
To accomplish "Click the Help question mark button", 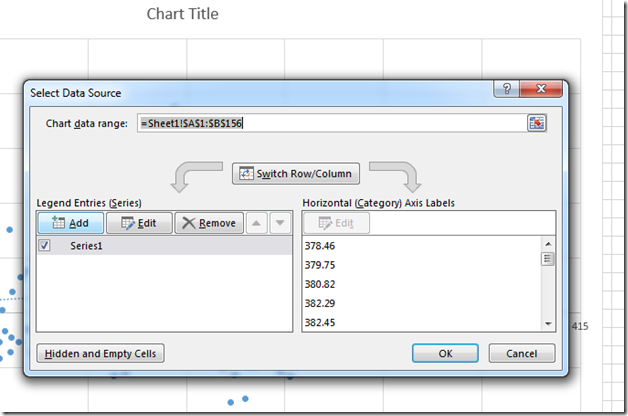I will [x=507, y=91].
